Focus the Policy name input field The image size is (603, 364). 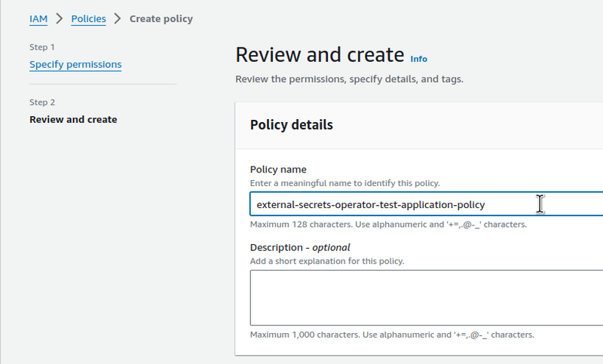pos(426,204)
